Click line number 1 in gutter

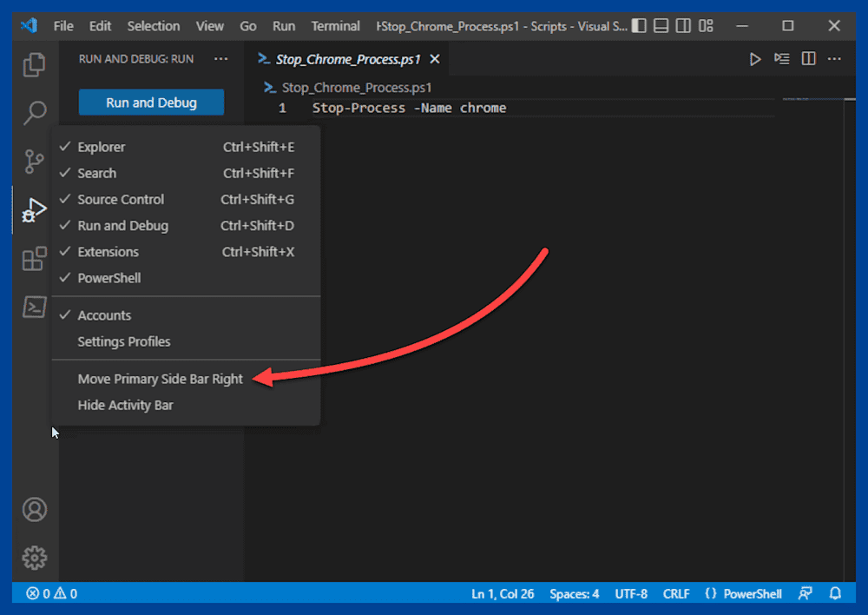pos(282,108)
